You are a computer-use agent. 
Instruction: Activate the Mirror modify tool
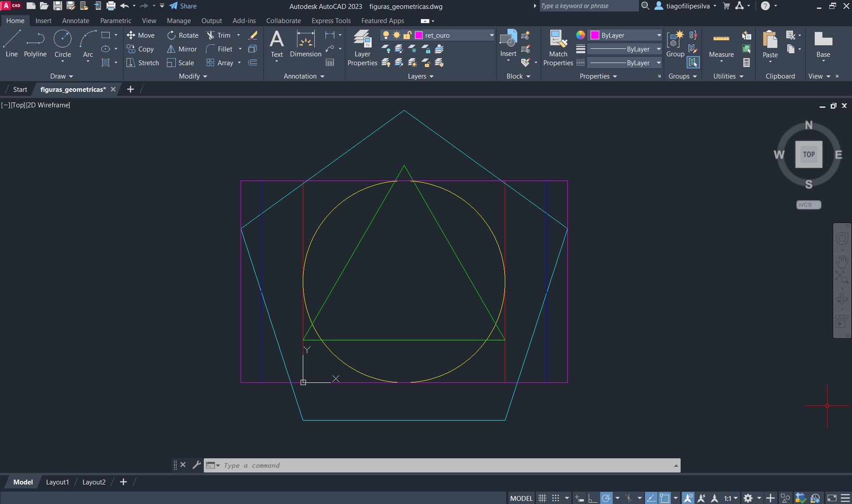[x=182, y=49]
